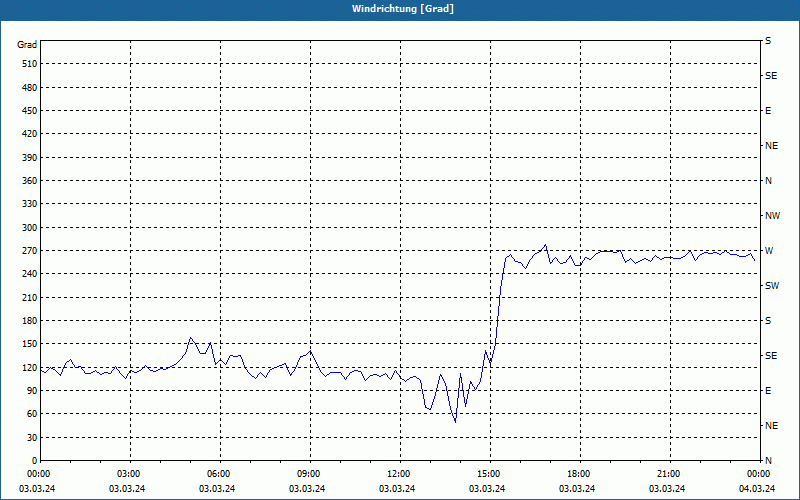Select the 30 value on the degree axis
This screenshot has width=800, height=500.
click(32, 437)
